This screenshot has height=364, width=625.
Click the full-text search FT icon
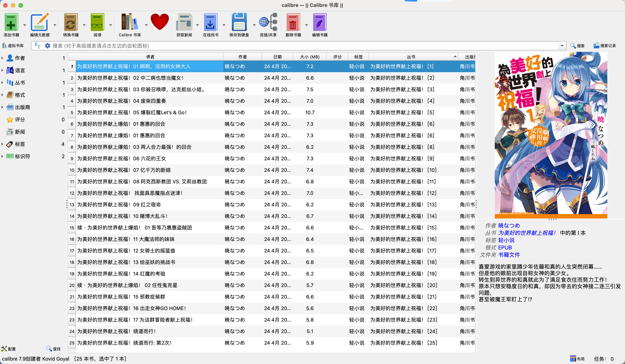coord(37,46)
